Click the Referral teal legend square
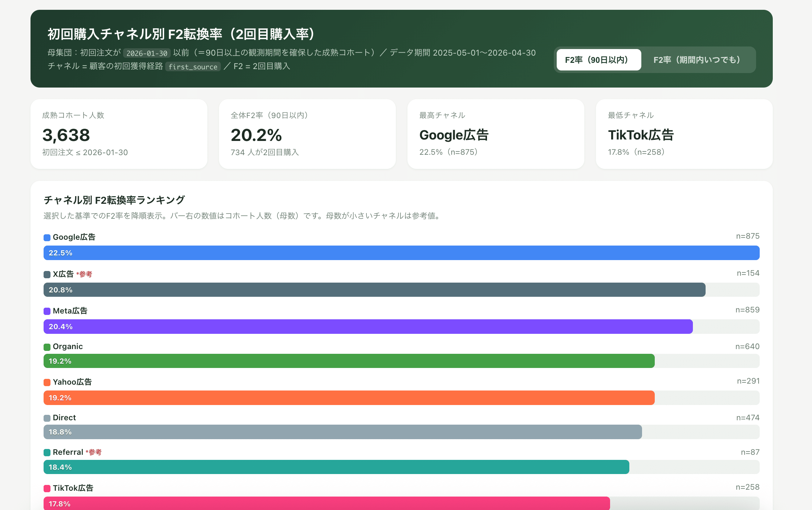The width and height of the screenshot is (812, 510). 47,453
